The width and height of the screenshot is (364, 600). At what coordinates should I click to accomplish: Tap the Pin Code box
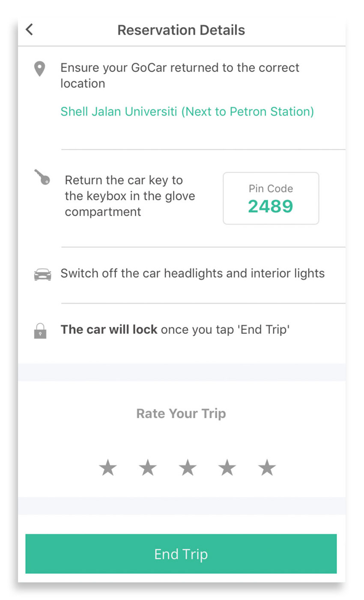(x=271, y=198)
